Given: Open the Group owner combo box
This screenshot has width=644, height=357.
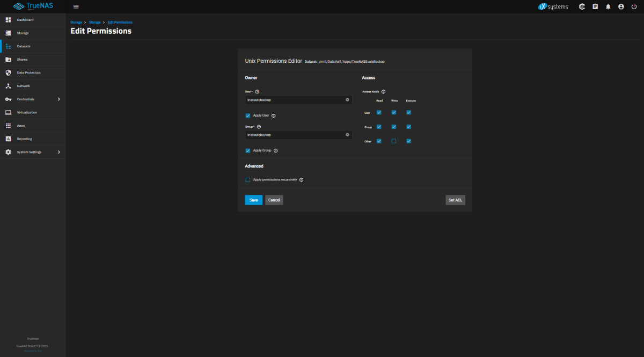Looking at the screenshot, I should 298,135.
